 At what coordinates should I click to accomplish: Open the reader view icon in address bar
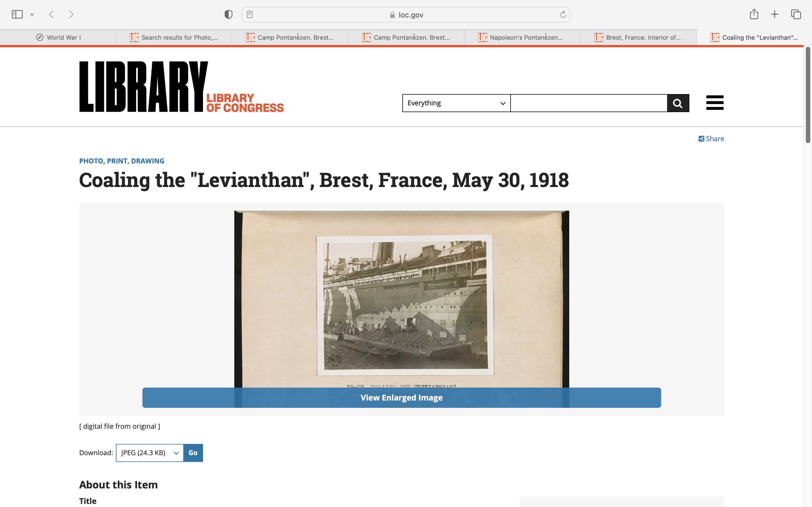[x=250, y=14]
